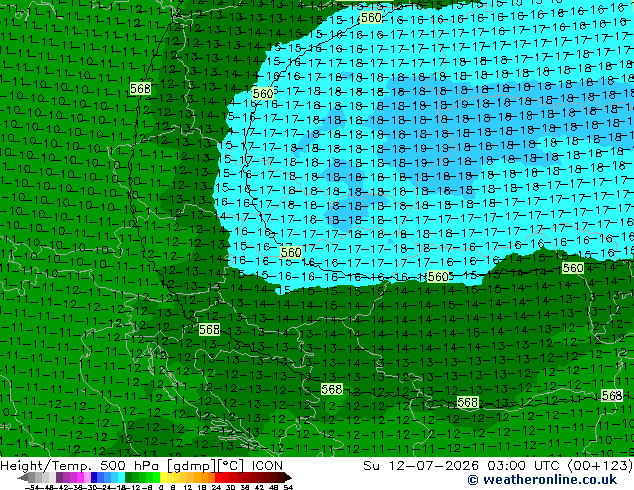
Task: Click the '568' label nearest the right edge
Action: (612, 395)
